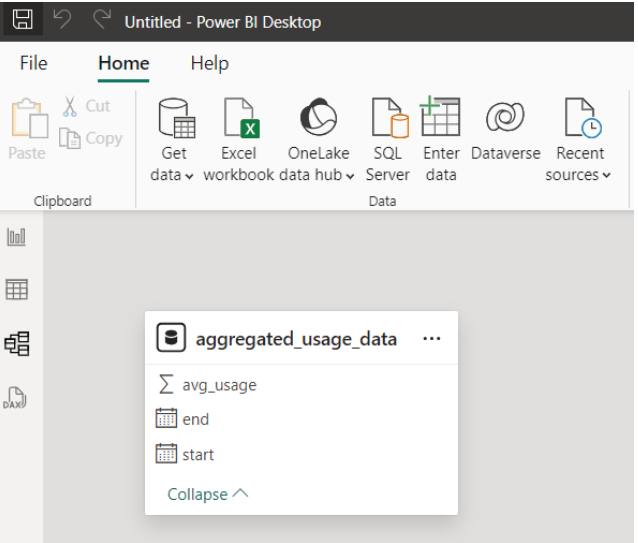Click Enter data table icon
The width and height of the screenshot is (638, 543).
click(441, 140)
